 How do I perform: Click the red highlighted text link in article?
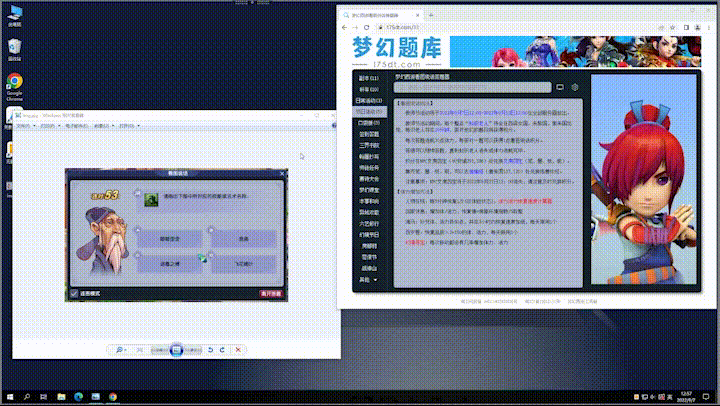tap(525, 201)
